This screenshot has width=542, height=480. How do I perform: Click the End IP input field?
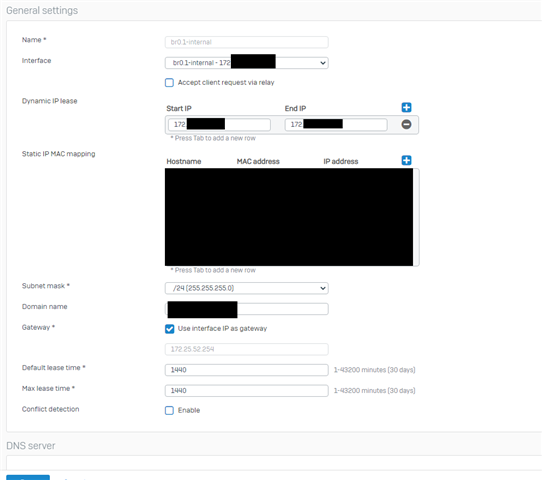336,124
